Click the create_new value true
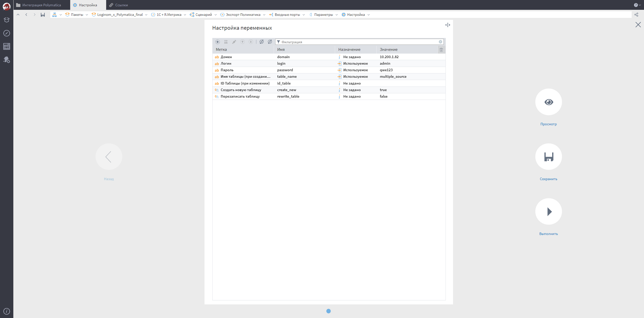 383,90
